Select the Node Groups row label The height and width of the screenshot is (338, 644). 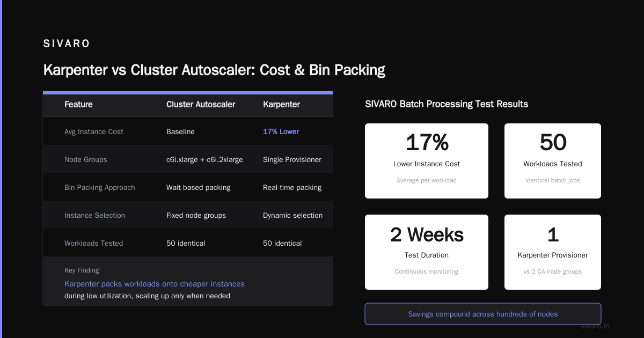click(86, 159)
